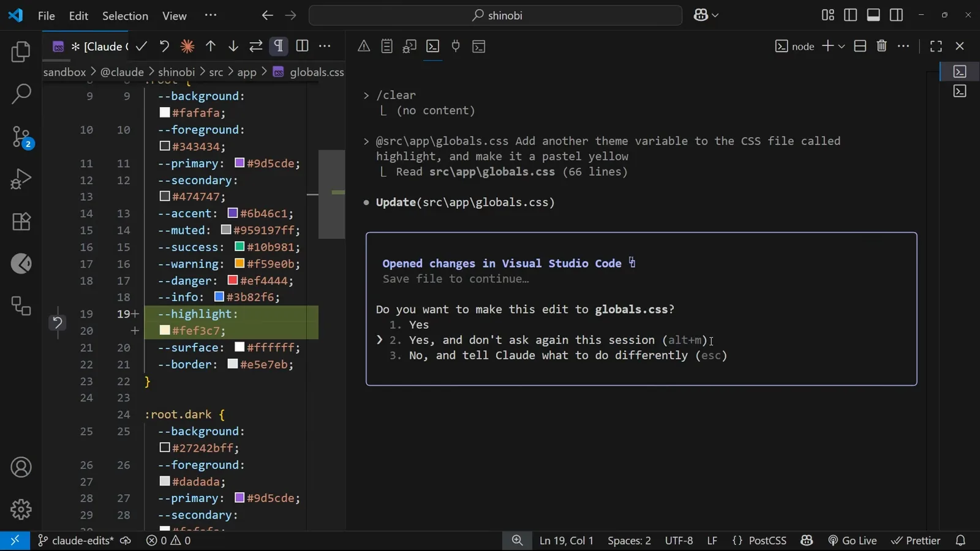Switch to the Output panel icon
The width and height of the screenshot is (980, 551).
click(x=386, y=46)
